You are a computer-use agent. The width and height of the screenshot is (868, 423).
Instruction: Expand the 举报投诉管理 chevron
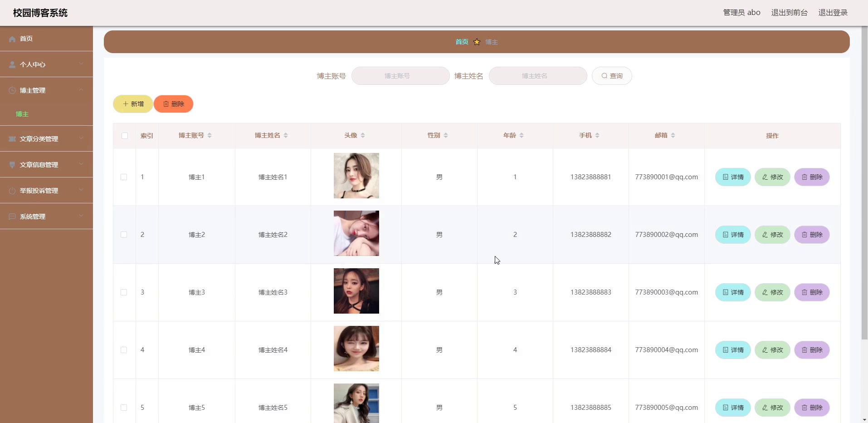[x=81, y=190]
